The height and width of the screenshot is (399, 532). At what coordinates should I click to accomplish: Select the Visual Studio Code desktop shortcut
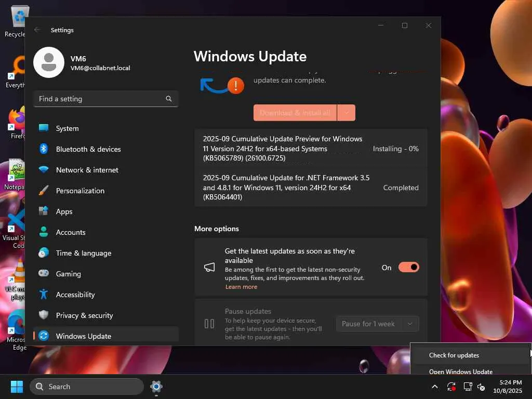tap(14, 229)
